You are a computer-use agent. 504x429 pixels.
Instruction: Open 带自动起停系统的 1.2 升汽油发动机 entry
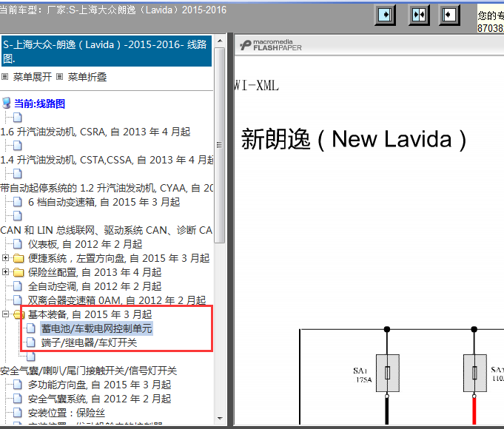pyautogui.click(x=107, y=188)
